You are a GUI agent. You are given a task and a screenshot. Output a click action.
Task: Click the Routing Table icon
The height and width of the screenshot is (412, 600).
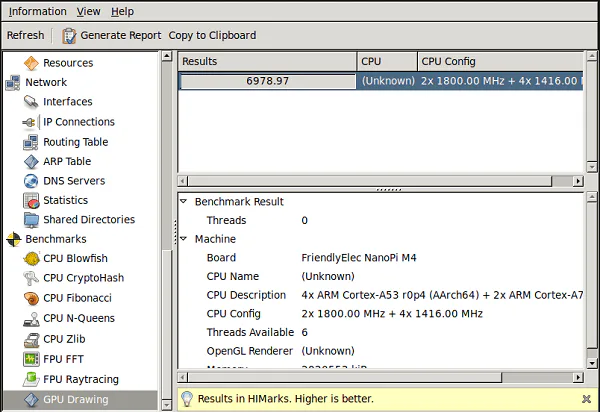coord(31,142)
